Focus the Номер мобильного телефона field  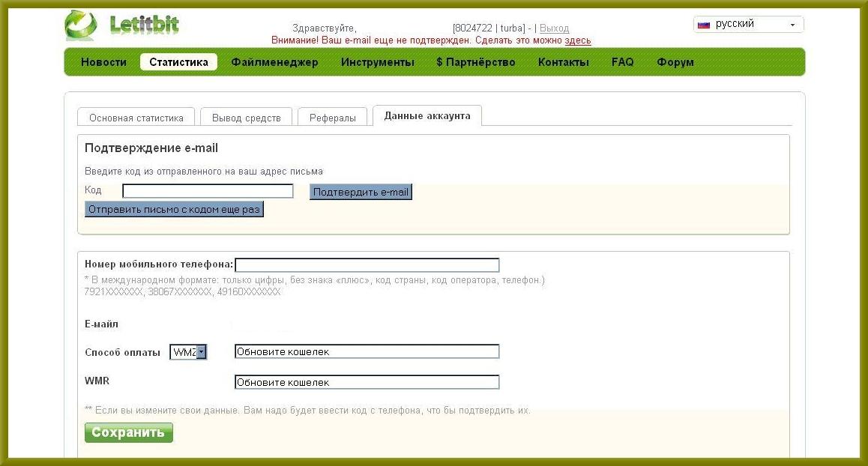coord(367,265)
